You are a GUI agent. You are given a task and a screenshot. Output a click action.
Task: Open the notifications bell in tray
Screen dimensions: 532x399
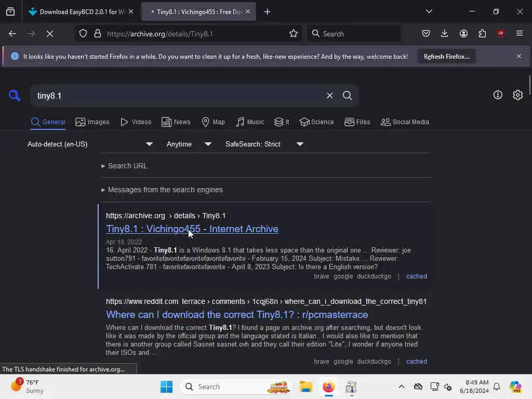click(497, 387)
